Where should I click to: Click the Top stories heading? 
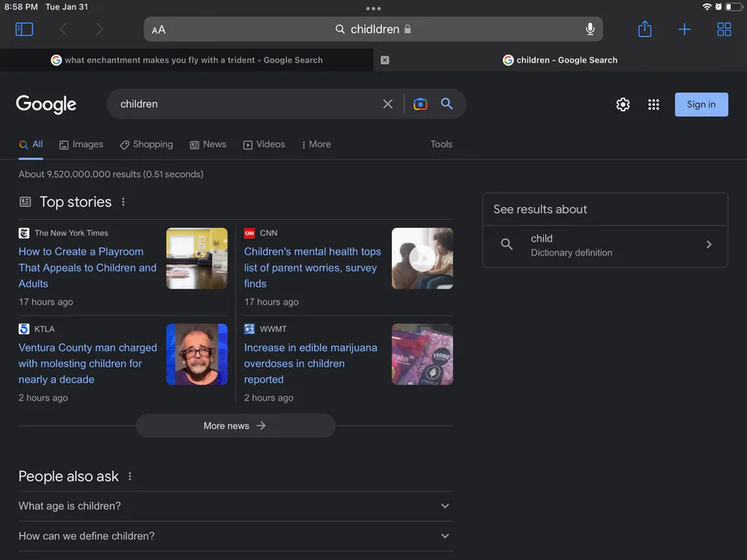(x=76, y=202)
